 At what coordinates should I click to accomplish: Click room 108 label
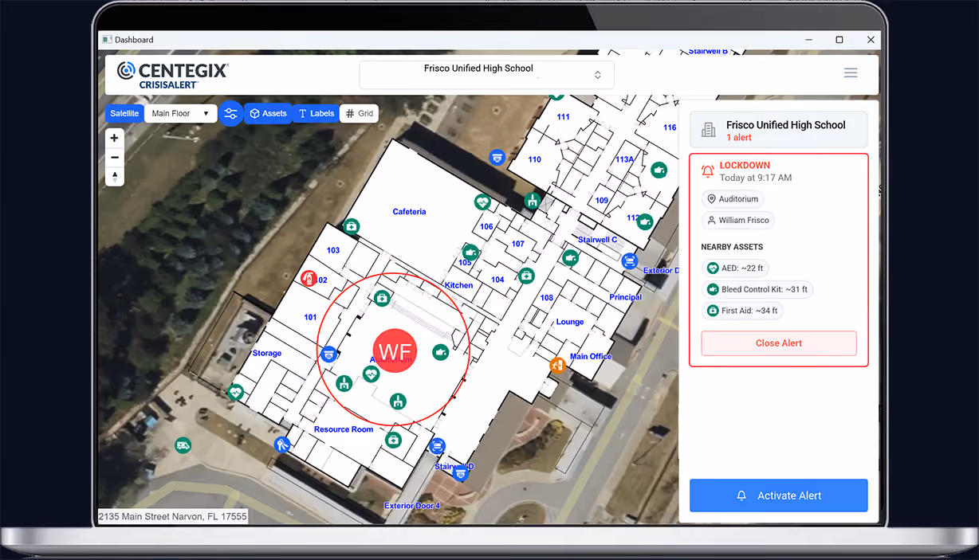pyautogui.click(x=547, y=298)
